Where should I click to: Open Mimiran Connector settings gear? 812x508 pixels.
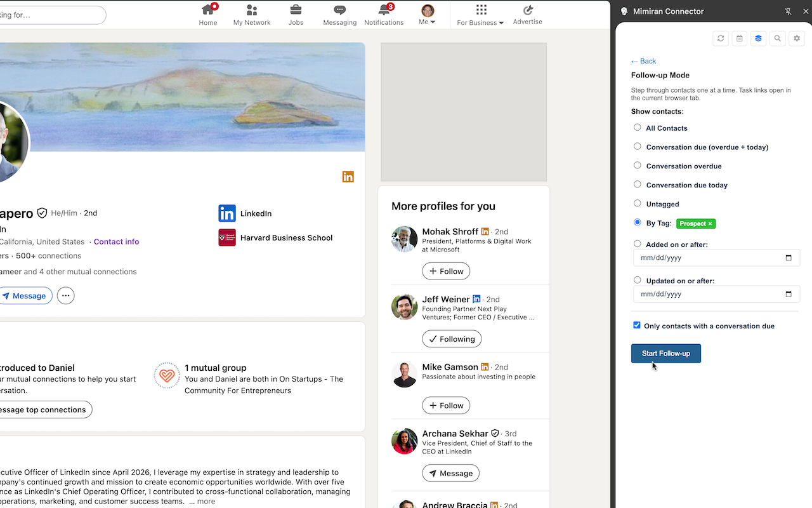pos(797,39)
